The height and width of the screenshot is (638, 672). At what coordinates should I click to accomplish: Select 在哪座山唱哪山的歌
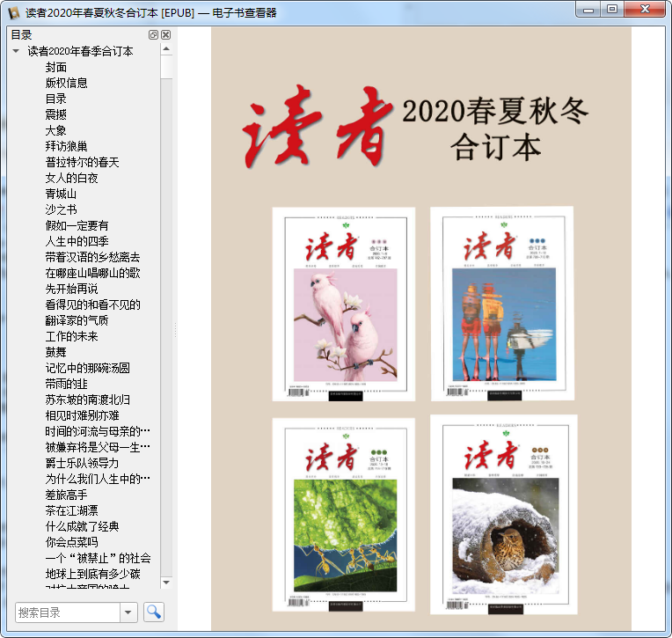pos(92,273)
